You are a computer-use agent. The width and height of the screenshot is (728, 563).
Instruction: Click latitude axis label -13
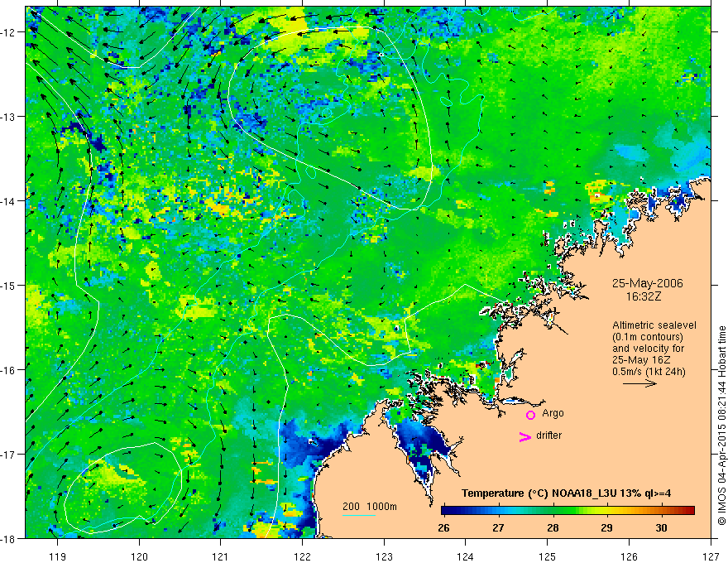pyautogui.click(x=8, y=117)
